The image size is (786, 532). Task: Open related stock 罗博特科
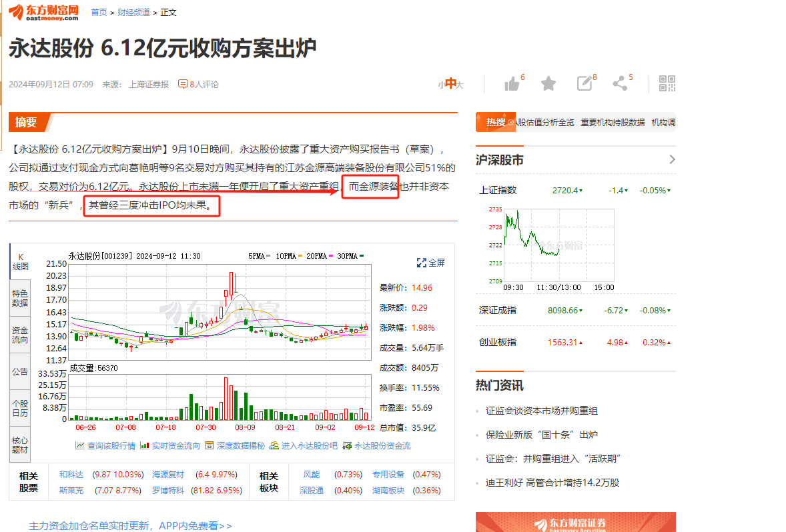(x=168, y=491)
